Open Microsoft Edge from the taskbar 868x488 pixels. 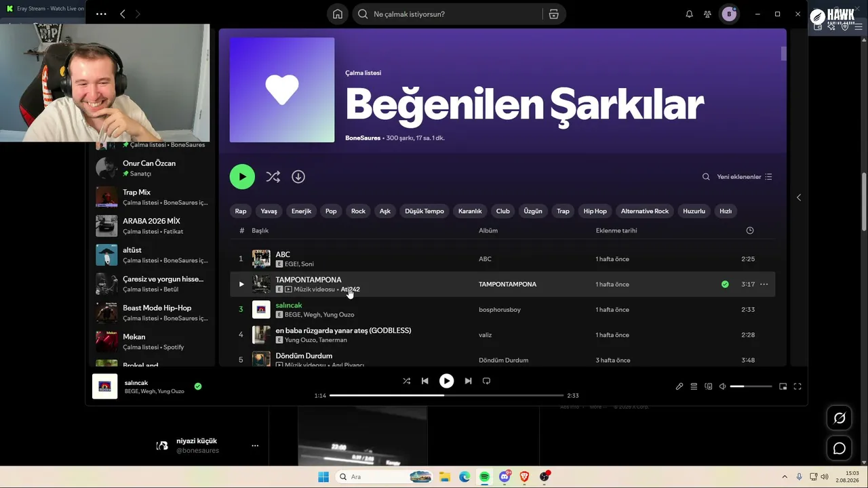465,476
